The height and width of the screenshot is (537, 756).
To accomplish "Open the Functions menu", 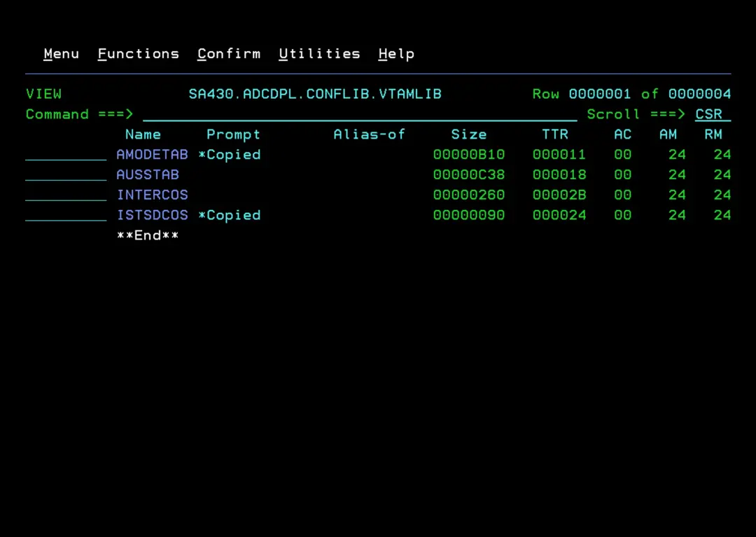I will pyautogui.click(x=139, y=53).
